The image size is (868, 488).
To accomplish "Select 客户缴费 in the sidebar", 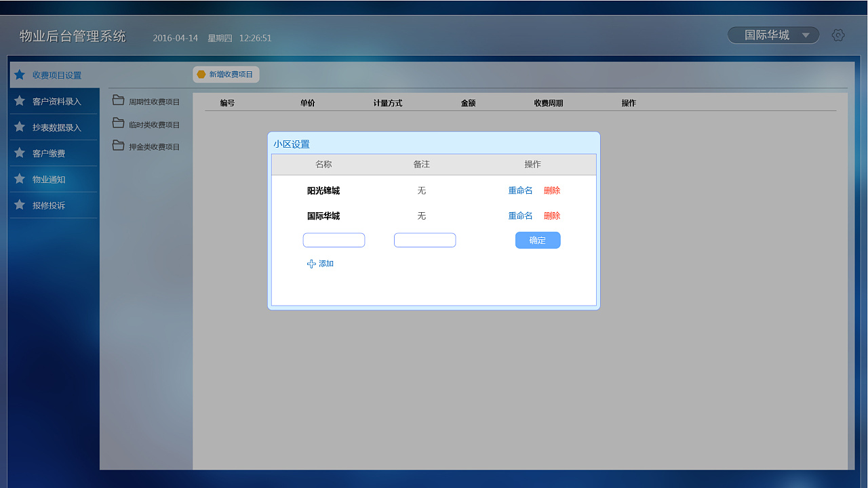I will [x=54, y=153].
